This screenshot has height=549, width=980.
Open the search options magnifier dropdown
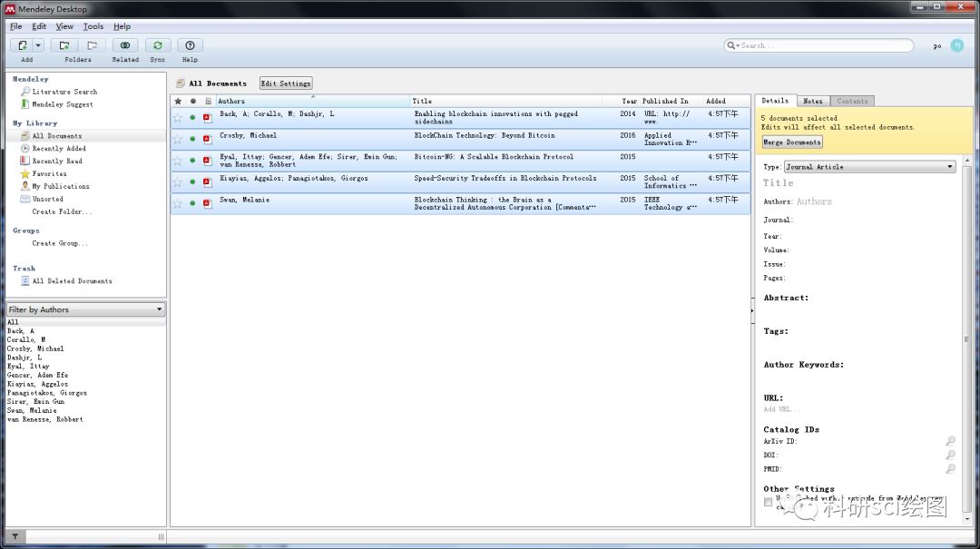point(732,45)
